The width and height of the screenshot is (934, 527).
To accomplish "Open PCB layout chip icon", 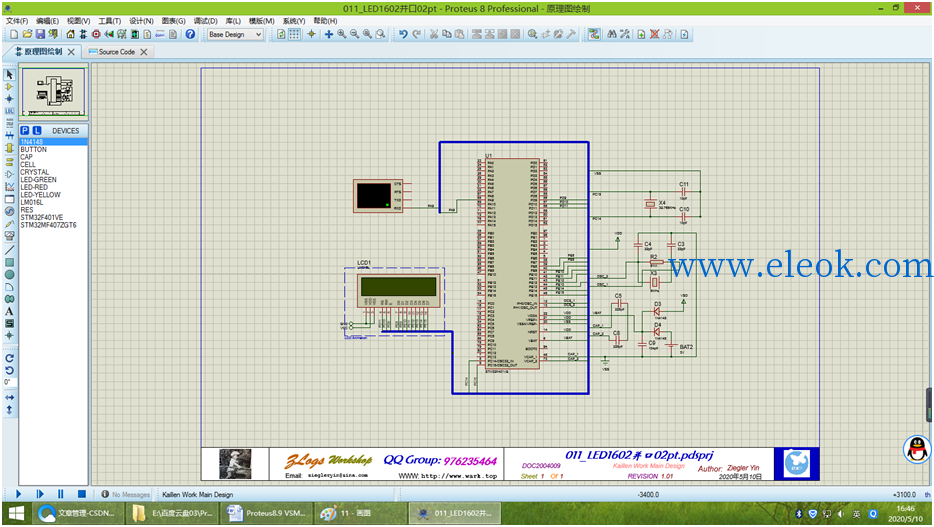I will pos(95,35).
